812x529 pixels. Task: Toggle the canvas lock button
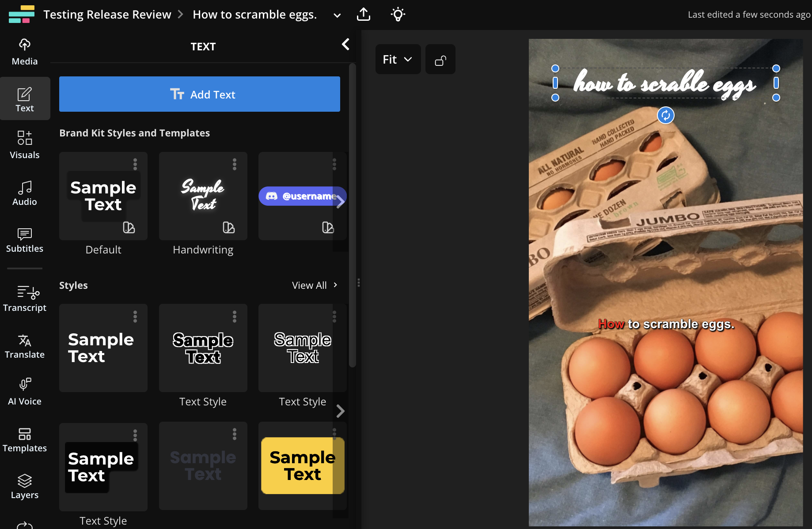(x=440, y=60)
